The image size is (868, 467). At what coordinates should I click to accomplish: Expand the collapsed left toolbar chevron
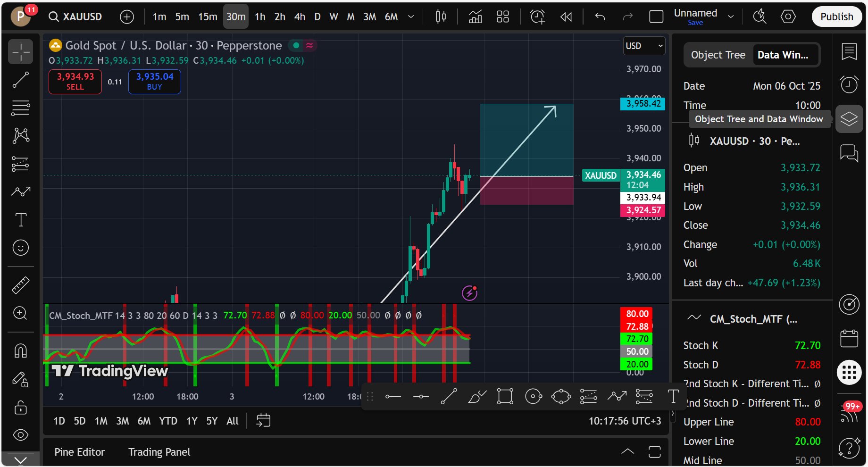coord(20,460)
